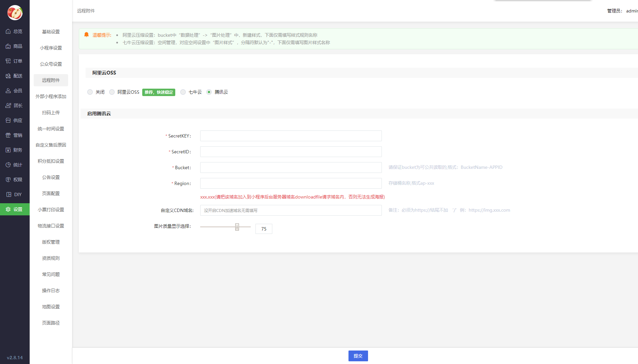Open 远程附件 submenu item
The height and width of the screenshot is (364, 638).
51,80
